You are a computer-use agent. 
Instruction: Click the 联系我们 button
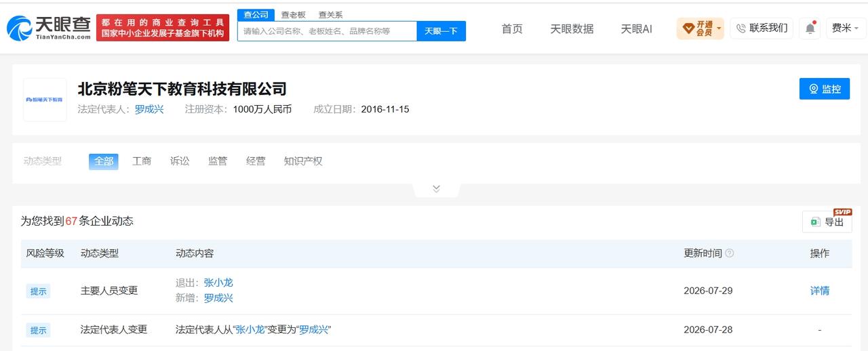click(x=762, y=28)
